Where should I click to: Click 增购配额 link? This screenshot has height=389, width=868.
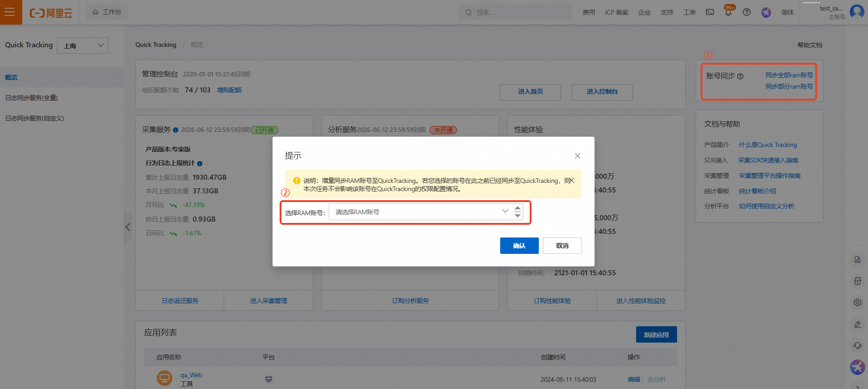(x=229, y=90)
